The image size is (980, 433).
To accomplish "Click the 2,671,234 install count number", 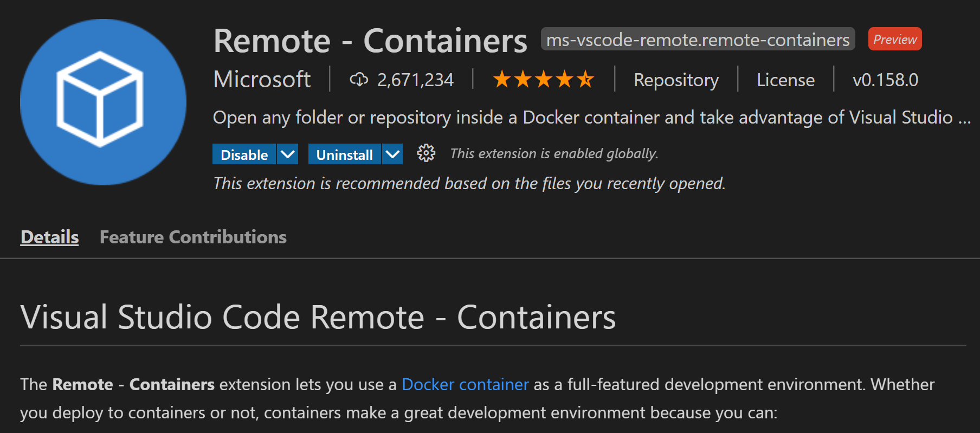I will pyautogui.click(x=415, y=80).
